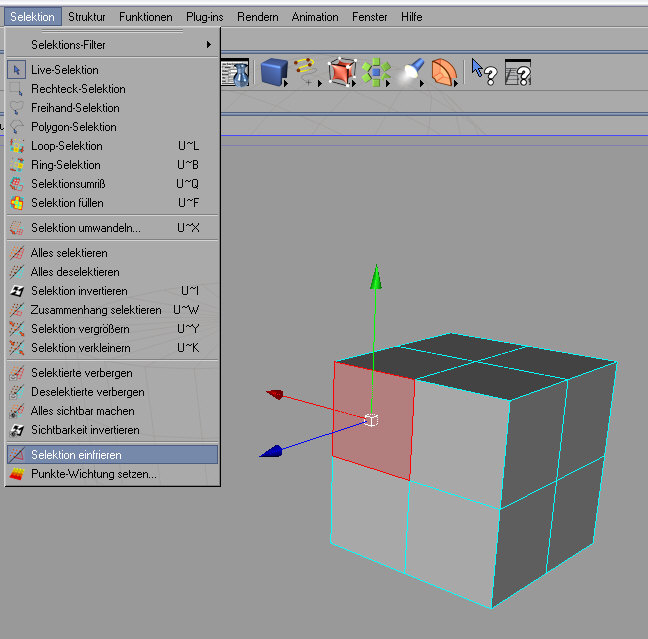This screenshot has width=648, height=639.
Task: Choose Alles selektieren entry
Action: 112,253
